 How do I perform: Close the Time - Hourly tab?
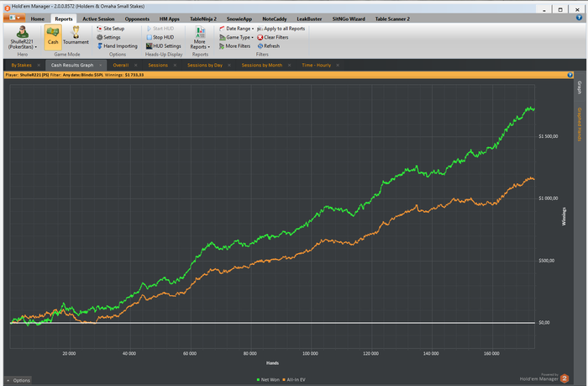pos(338,66)
